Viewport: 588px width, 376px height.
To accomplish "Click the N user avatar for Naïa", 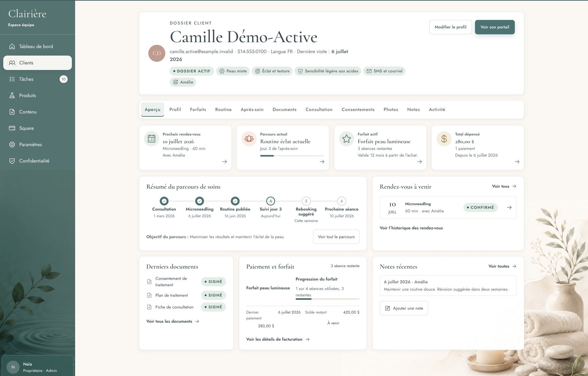I will [13, 367].
